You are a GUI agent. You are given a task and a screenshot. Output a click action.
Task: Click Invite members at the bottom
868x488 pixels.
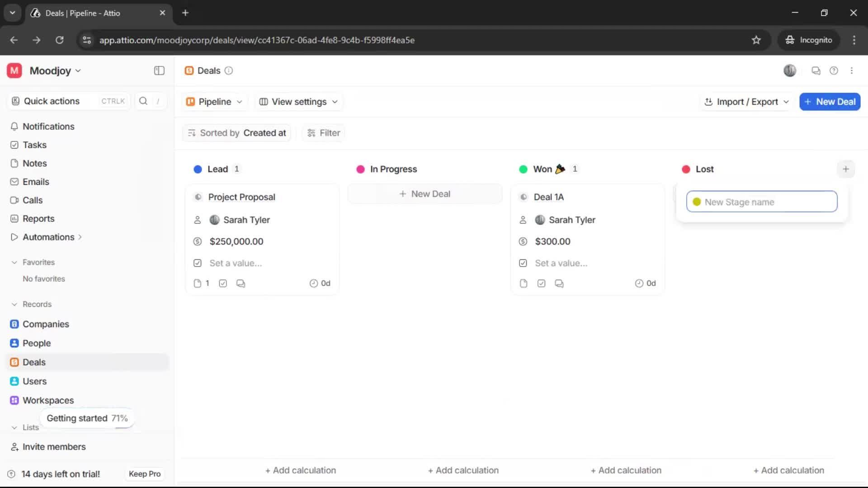(x=54, y=447)
